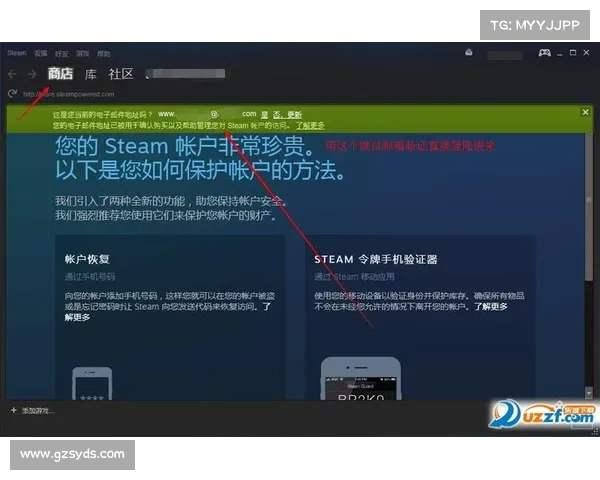This screenshot has width=600, height=480.
Task: Open the 视图 menu
Action: pyautogui.click(x=41, y=53)
